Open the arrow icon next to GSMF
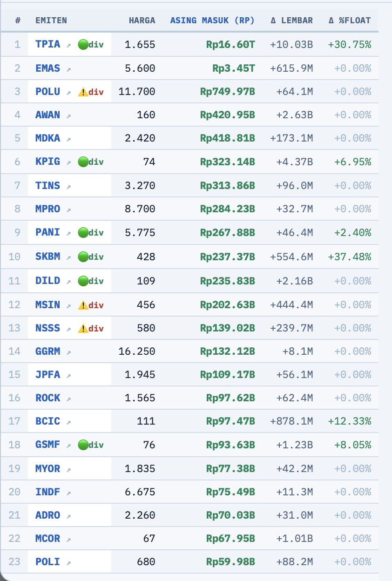This screenshot has height=581, width=392. [68, 446]
